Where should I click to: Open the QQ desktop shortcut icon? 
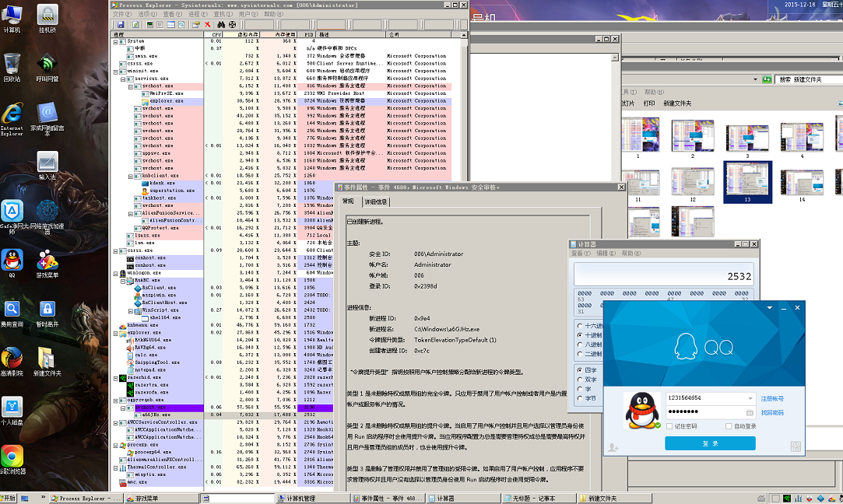pyautogui.click(x=12, y=264)
